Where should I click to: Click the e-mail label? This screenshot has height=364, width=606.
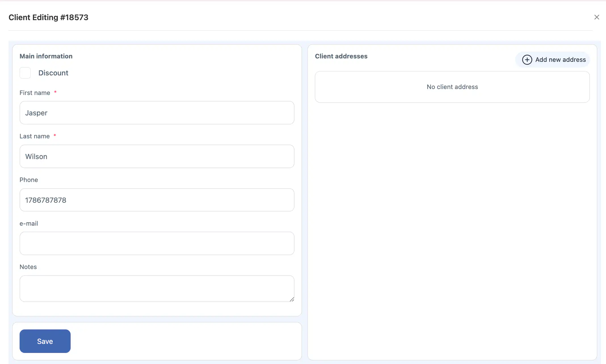(29, 224)
